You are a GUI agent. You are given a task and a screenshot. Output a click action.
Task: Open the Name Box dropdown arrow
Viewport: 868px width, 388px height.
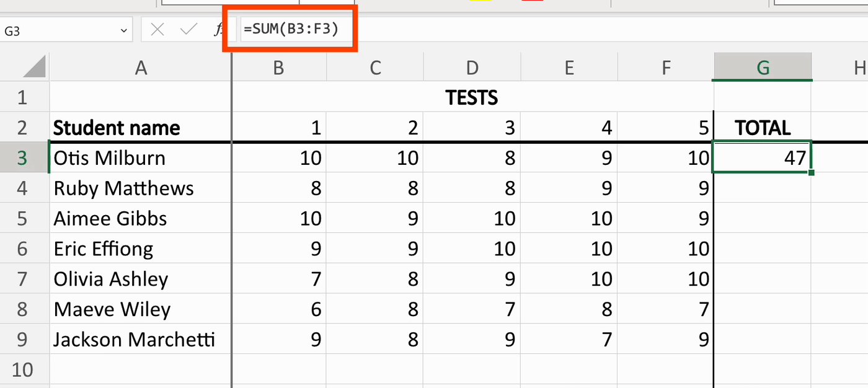click(x=122, y=29)
